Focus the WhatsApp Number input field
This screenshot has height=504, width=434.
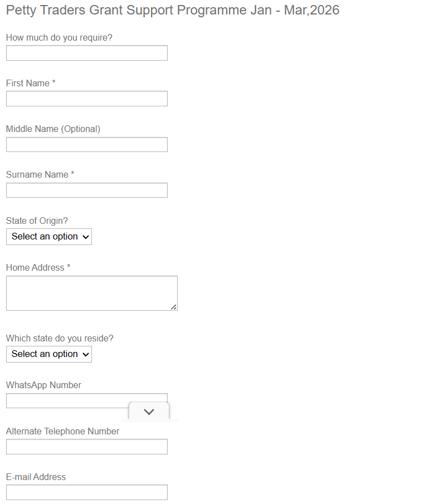pos(67,400)
